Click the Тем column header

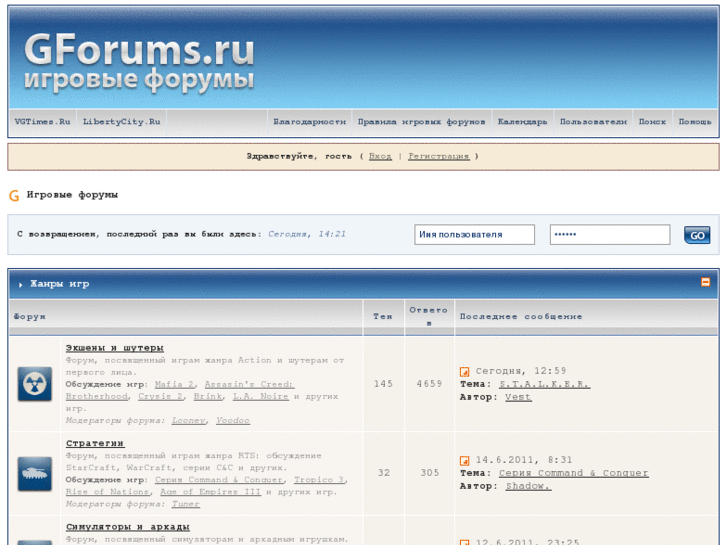383,317
